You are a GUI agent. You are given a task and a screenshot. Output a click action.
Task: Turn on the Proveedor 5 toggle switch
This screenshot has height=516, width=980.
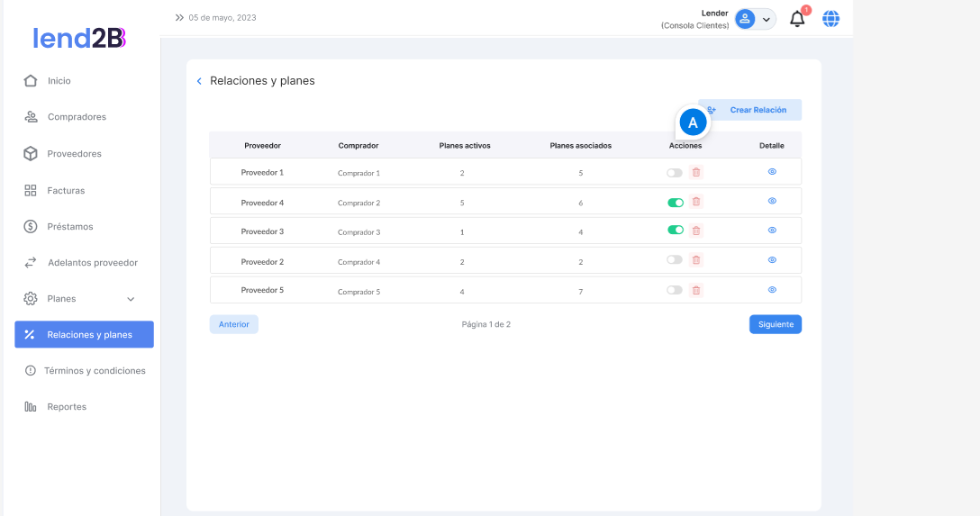click(x=674, y=290)
